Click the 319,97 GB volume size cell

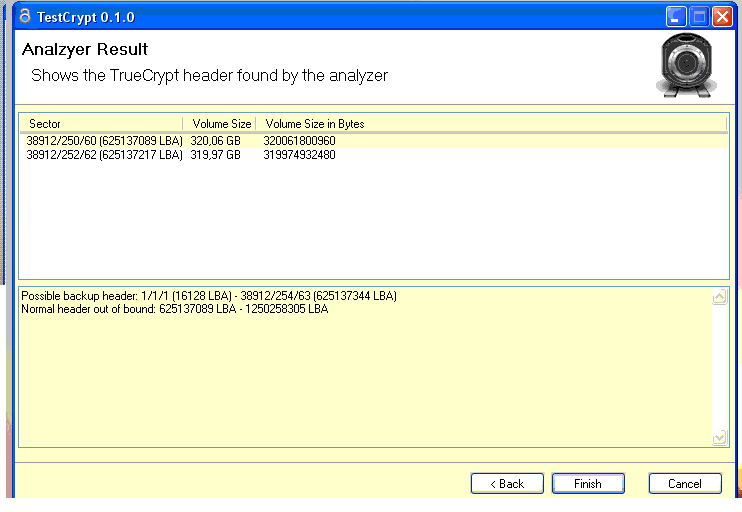[x=215, y=155]
